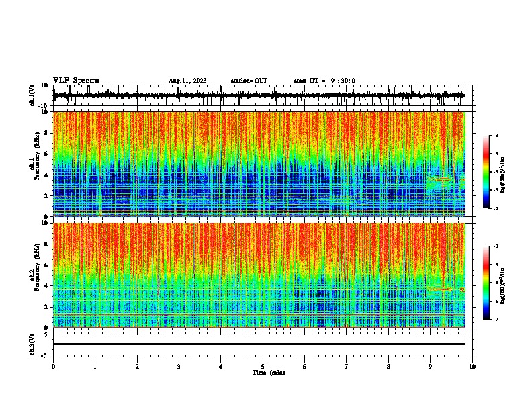
Task: Click "-7" on the ch.1 color bar scale
Action: (496, 208)
